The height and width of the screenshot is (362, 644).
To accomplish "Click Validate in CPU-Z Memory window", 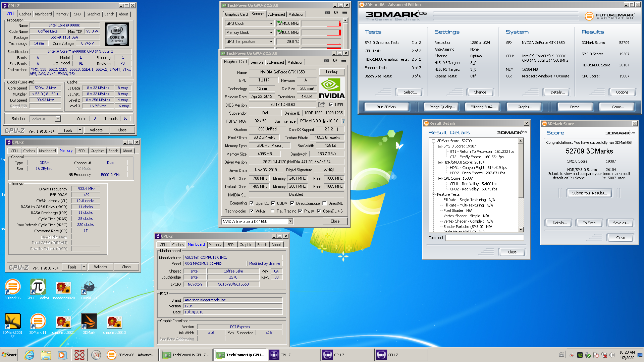I will pyautogui.click(x=100, y=267).
